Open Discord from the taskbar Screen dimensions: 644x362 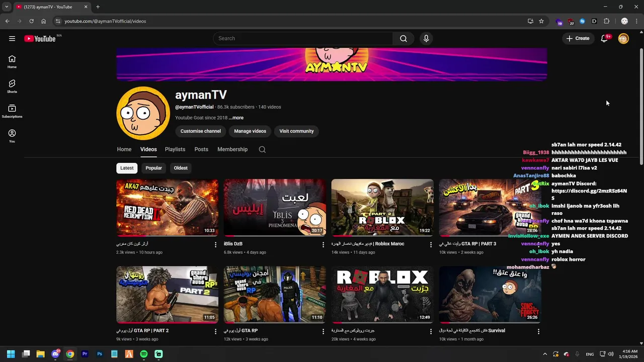pyautogui.click(x=55, y=354)
